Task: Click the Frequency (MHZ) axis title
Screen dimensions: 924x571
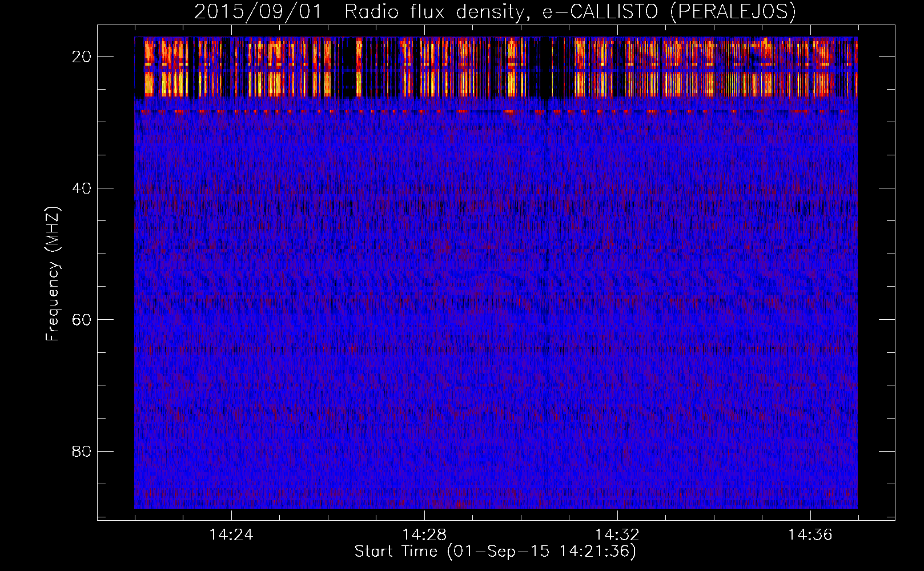Action: tap(53, 274)
